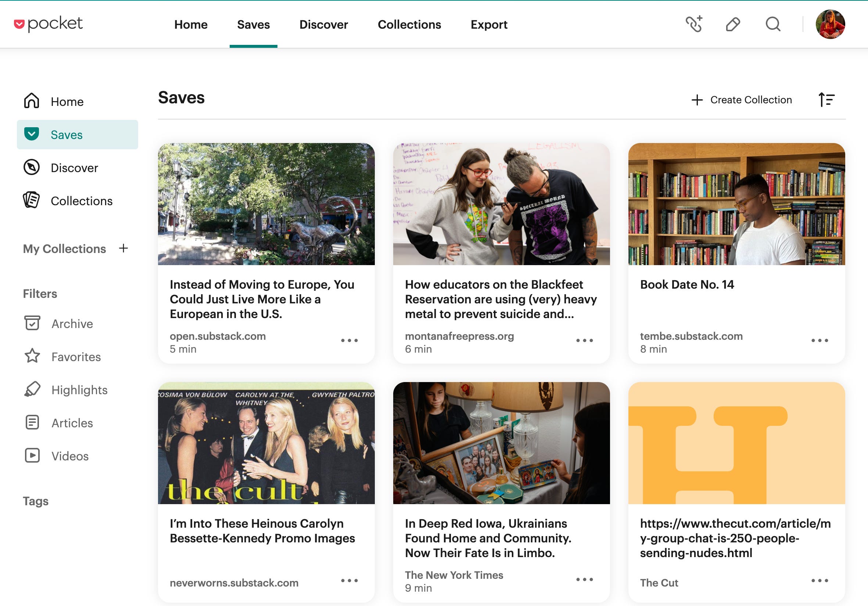The width and height of the screenshot is (868, 606).
Task: Filter saves by Articles
Action: click(72, 423)
